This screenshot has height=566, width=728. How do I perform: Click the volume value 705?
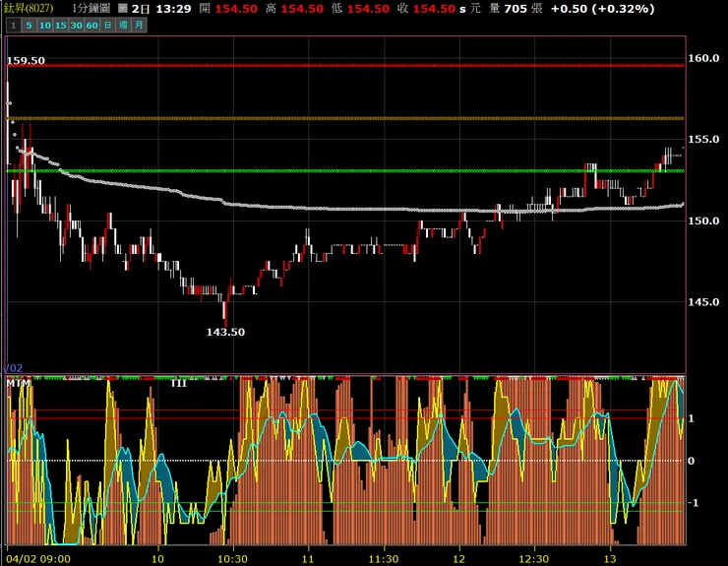516,8
